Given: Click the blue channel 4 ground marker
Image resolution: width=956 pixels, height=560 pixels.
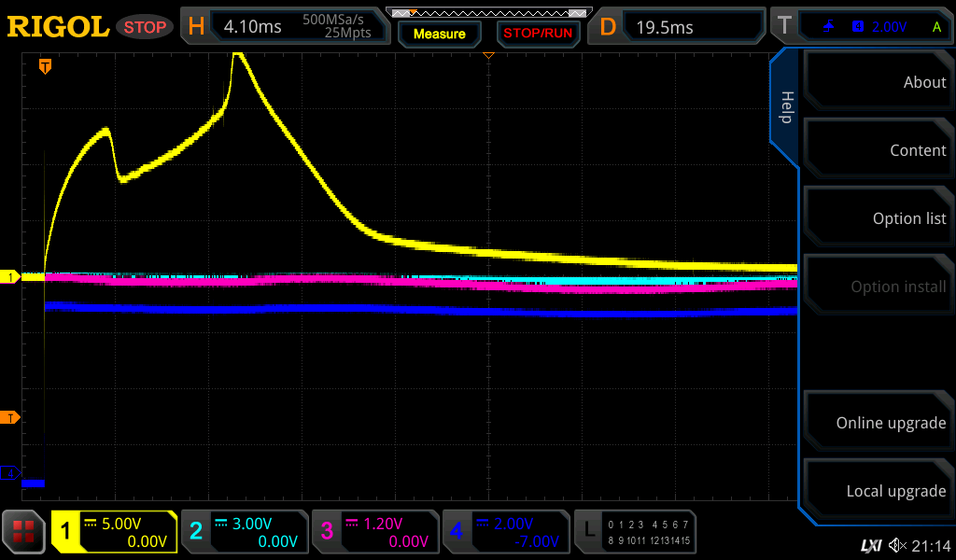Looking at the screenshot, I should click(x=11, y=473).
